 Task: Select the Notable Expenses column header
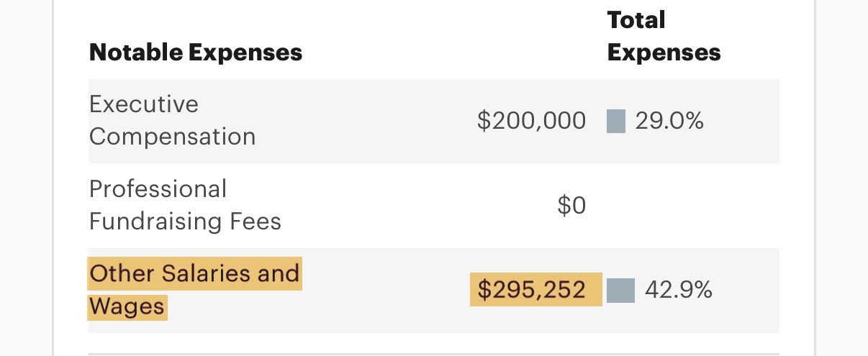pyautogui.click(x=195, y=53)
